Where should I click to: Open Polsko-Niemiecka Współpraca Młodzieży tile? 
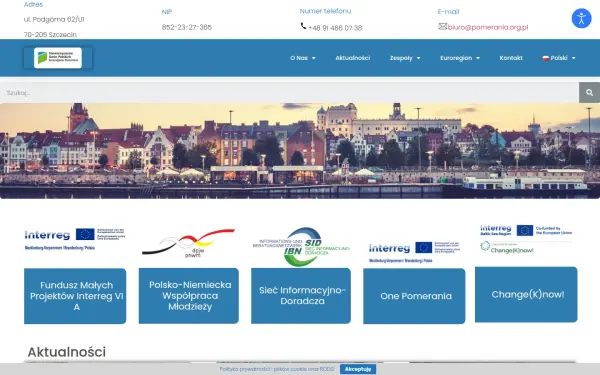(189, 296)
